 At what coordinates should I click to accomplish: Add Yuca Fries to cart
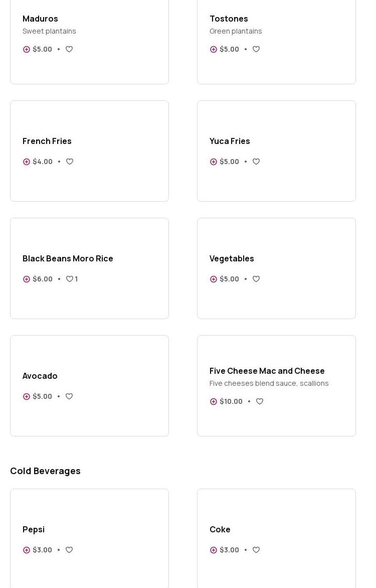coord(214,162)
